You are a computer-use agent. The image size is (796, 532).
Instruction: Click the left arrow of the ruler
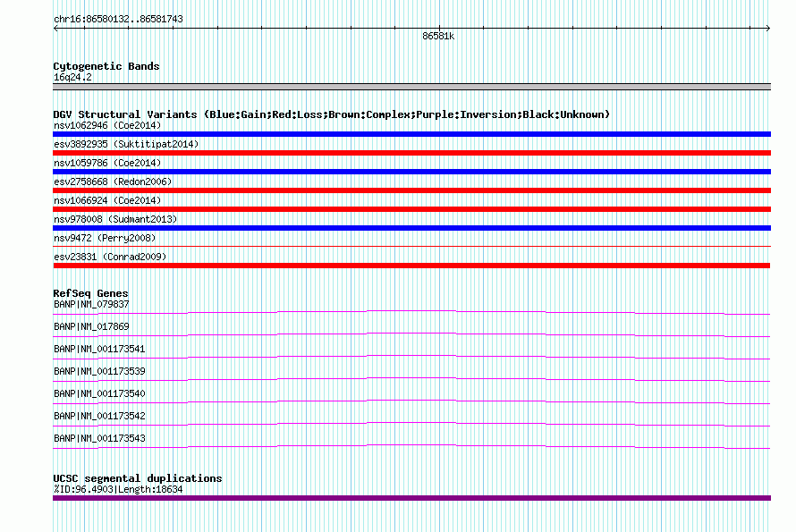tap(55, 29)
